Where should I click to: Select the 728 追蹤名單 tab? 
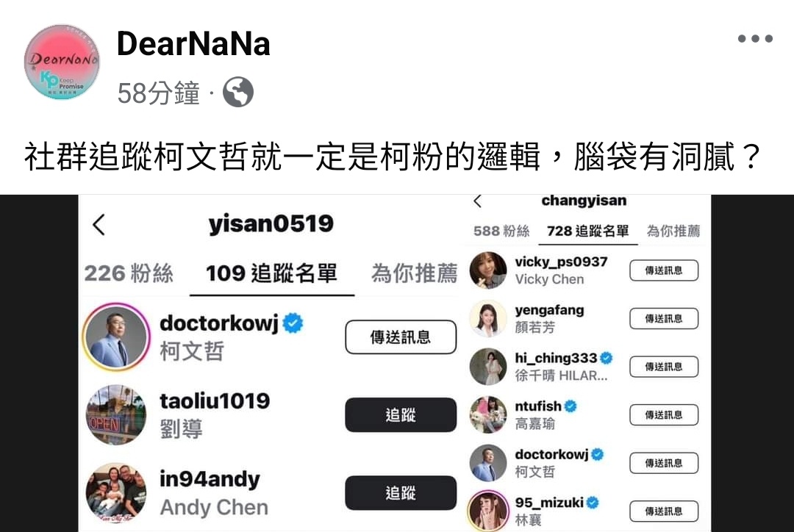(x=588, y=231)
